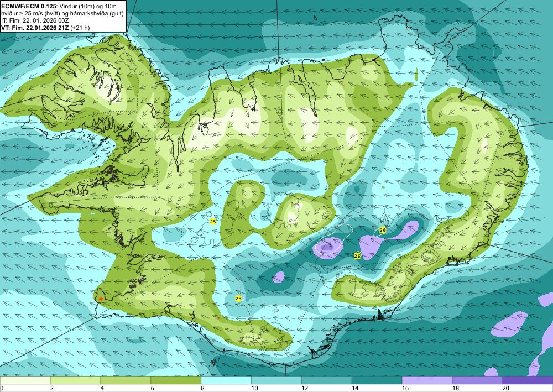Choose the dark teal 14–16 m/s legend swatch
Viewport: 553px width, 392px height.
point(377,380)
